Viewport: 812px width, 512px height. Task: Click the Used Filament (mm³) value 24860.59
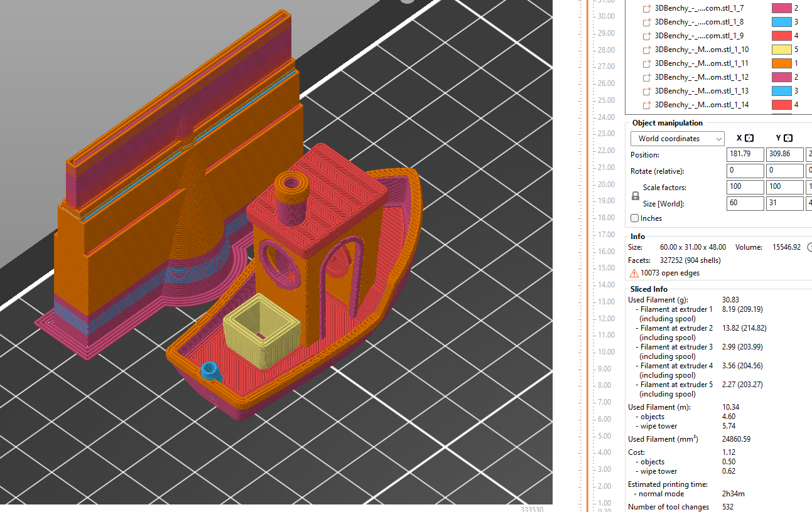click(737, 439)
